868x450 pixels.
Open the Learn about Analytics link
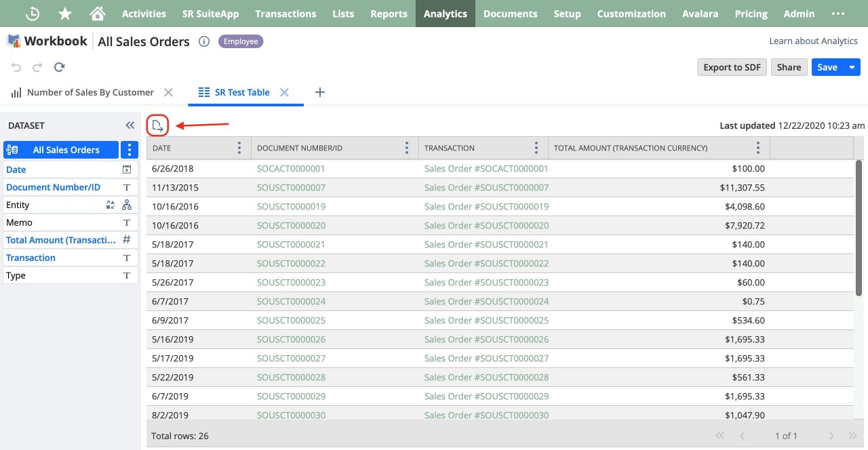pos(813,41)
